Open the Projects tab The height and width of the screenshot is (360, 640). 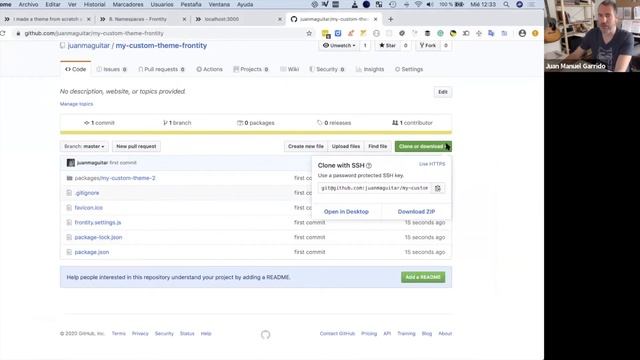point(251,69)
